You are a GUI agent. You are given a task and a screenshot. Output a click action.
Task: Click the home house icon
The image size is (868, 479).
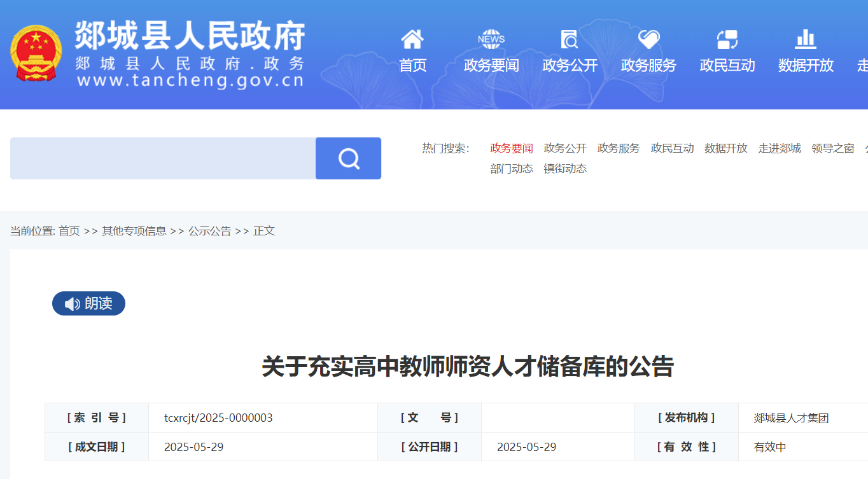[x=412, y=39]
